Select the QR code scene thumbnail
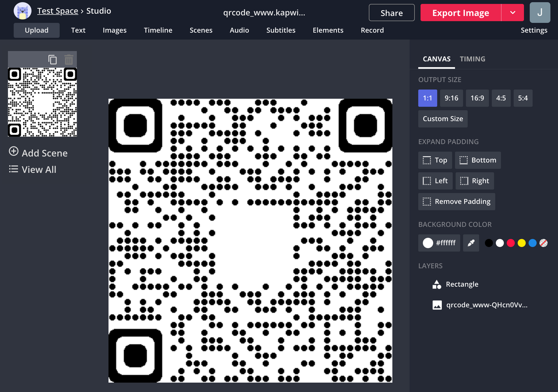 pos(42,101)
